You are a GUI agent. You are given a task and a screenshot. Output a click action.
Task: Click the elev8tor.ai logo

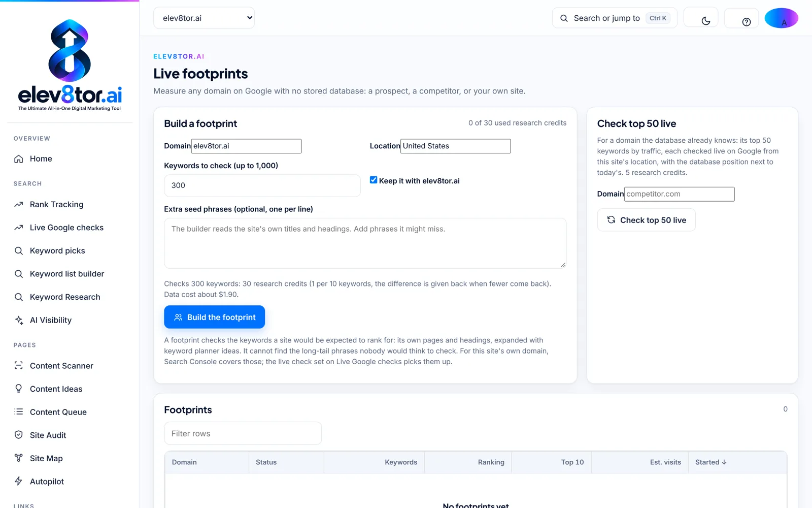click(70, 65)
